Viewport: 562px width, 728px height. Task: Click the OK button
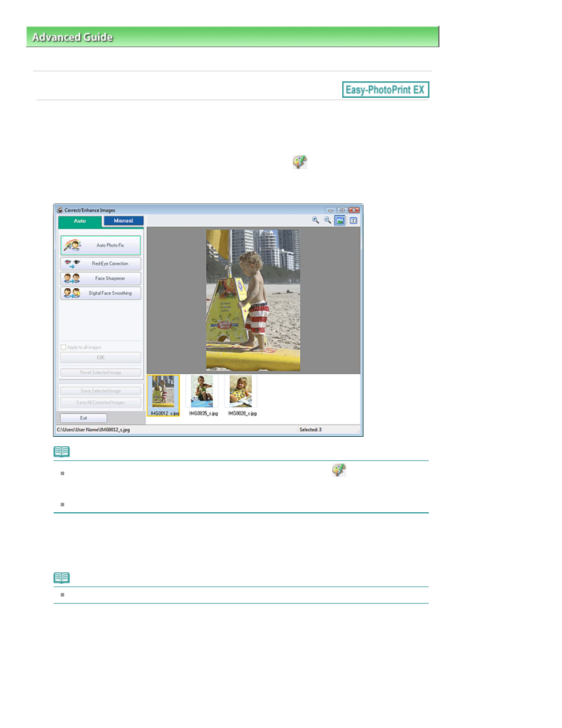click(x=101, y=357)
